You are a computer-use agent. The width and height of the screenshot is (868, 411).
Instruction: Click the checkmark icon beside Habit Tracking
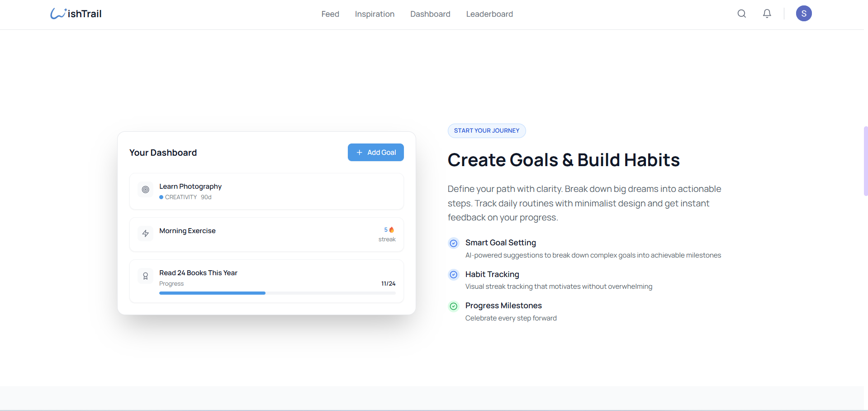(x=454, y=275)
